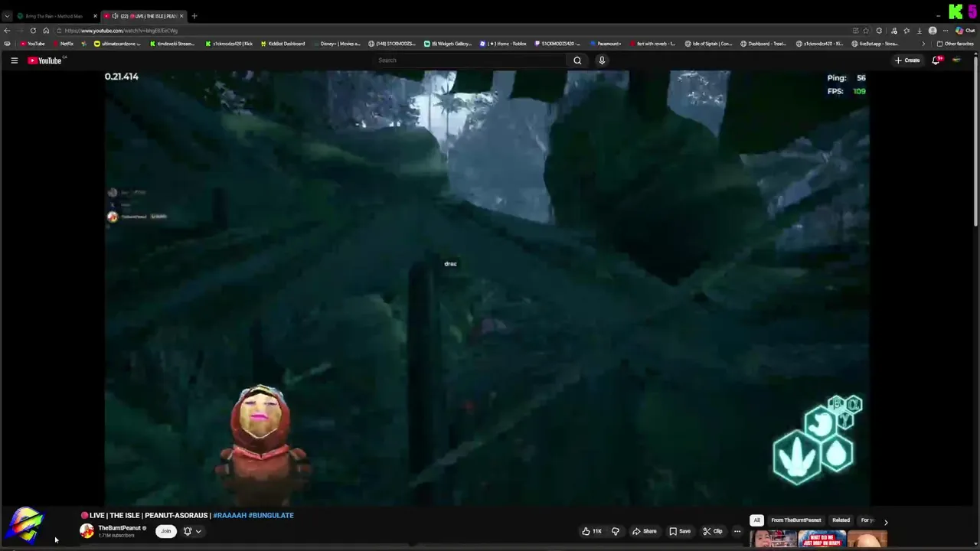Dislike the video with thumbs down
This screenshot has width=980, height=551.
pyautogui.click(x=615, y=531)
